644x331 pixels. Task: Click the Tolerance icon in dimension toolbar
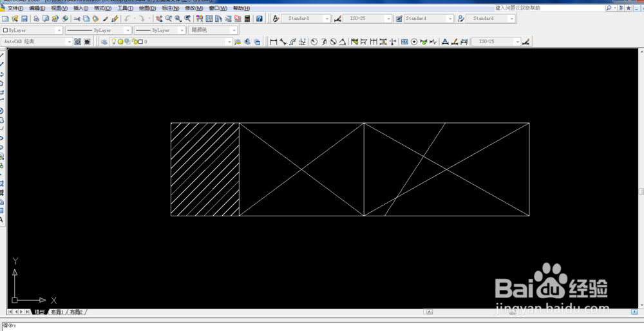coord(404,41)
